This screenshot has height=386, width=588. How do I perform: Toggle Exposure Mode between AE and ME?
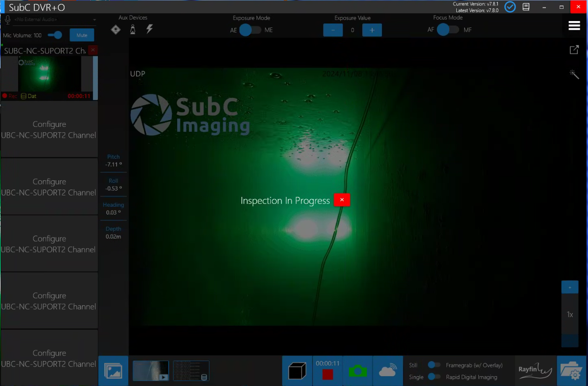(x=251, y=30)
